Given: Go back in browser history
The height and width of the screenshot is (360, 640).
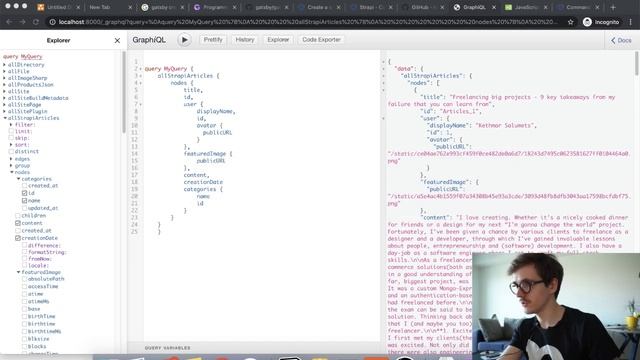Looking at the screenshot, I should tap(9, 22).
